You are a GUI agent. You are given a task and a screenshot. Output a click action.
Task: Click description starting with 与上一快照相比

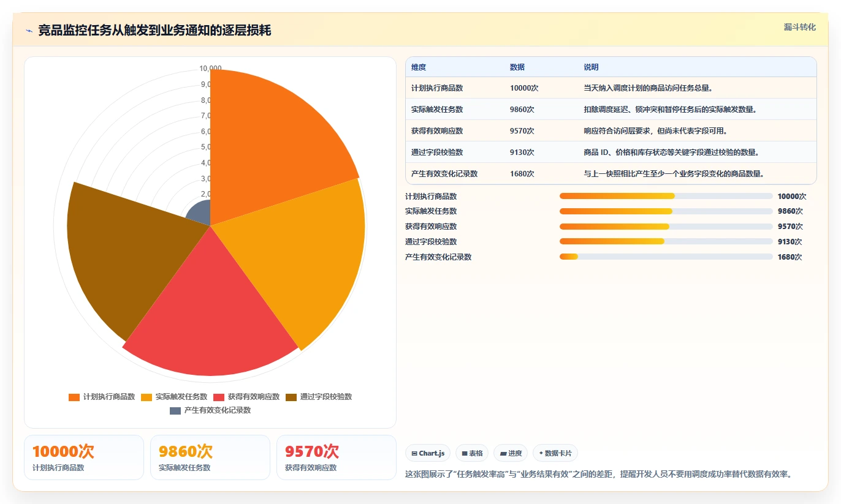click(674, 174)
